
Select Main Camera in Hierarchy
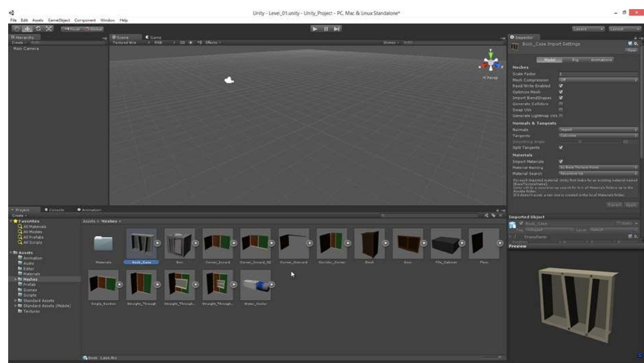[26, 49]
